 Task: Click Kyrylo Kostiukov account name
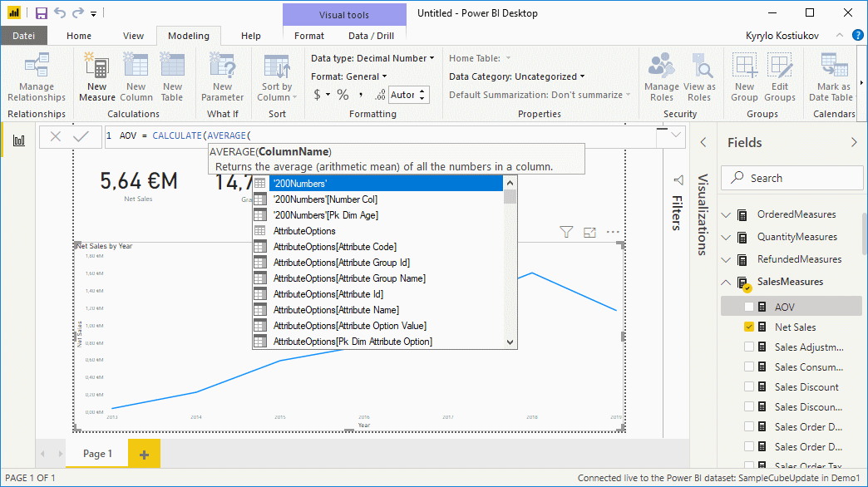[x=782, y=36]
